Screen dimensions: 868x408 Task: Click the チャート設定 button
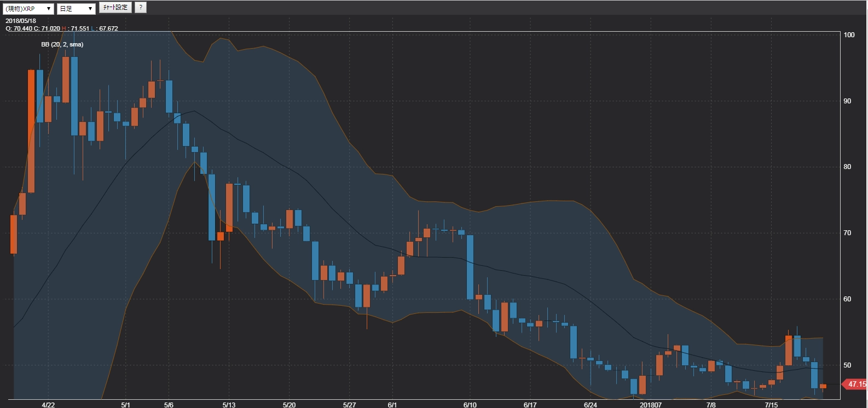click(x=115, y=8)
